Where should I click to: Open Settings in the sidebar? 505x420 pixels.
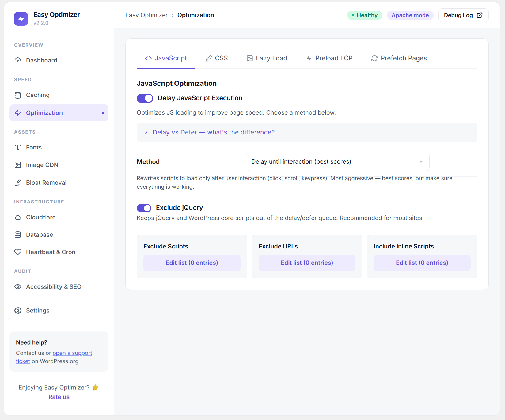click(x=59, y=310)
